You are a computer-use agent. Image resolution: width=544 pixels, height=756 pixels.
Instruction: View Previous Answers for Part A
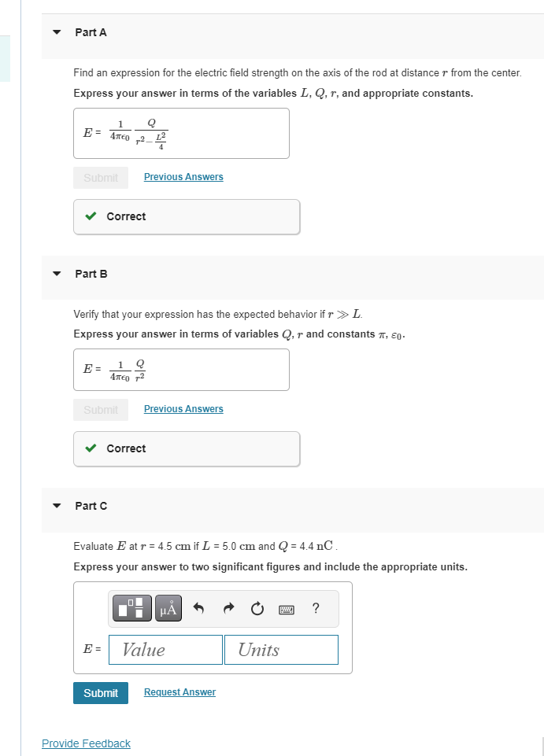(x=183, y=177)
